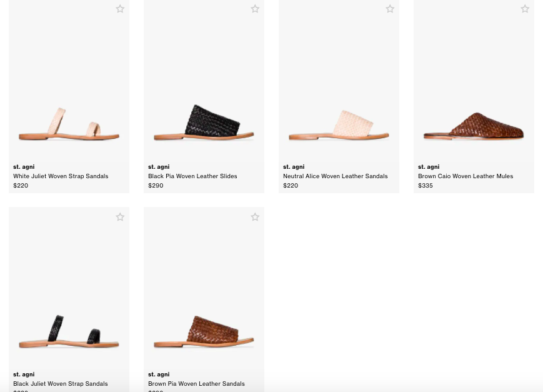543x392 pixels.
Task: Click st. agni brand above White Juliet sandals
Action: (24, 167)
